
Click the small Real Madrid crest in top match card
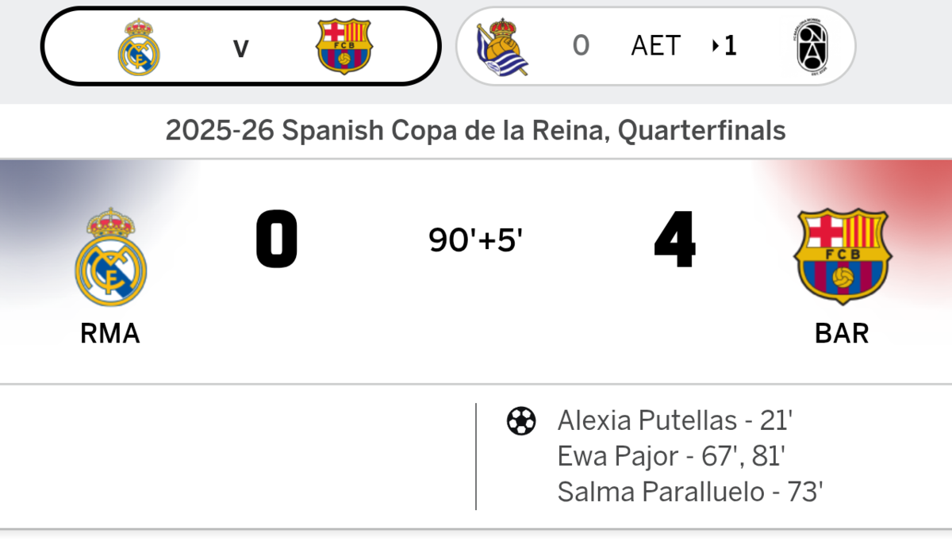coord(139,47)
